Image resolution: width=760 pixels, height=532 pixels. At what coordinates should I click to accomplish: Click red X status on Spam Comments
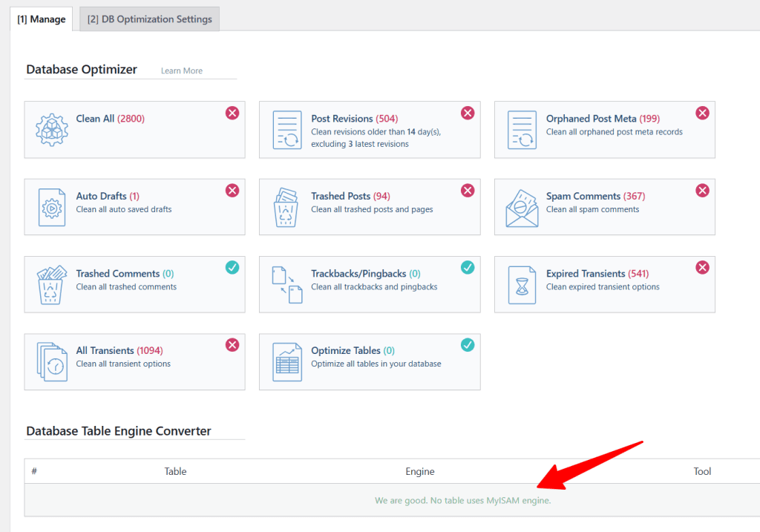[702, 190]
